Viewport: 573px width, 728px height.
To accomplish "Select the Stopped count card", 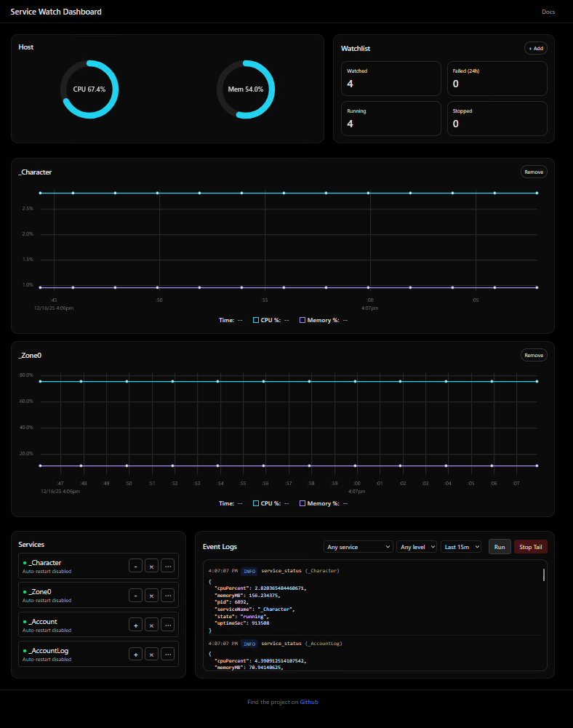I will [497, 119].
